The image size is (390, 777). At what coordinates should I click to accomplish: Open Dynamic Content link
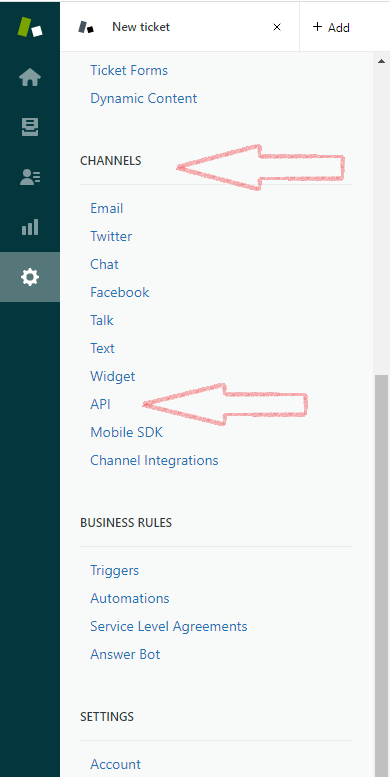(x=144, y=98)
